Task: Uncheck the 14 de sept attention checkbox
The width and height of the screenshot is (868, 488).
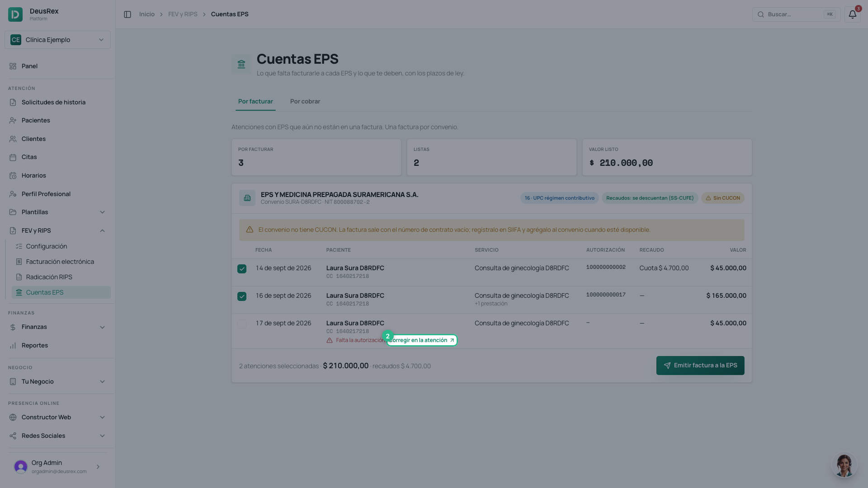Action: pos(242,269)
